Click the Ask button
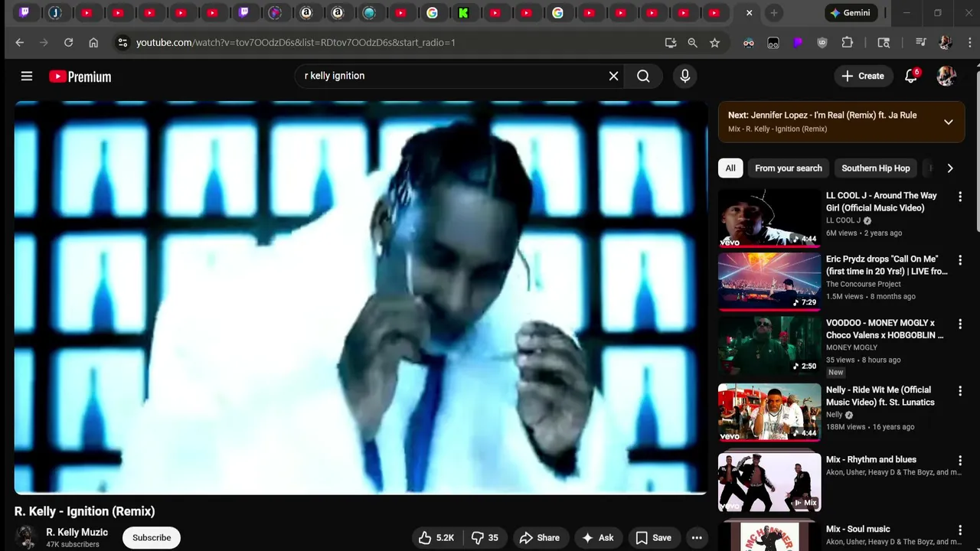Screen dimensions: 980x551 tap(598, 537)
